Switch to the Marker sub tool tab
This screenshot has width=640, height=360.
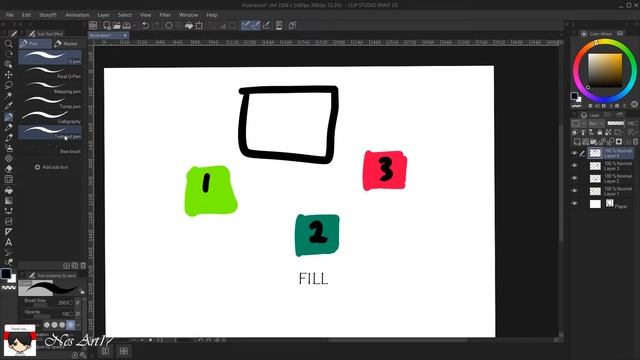[x=67, y=43]
